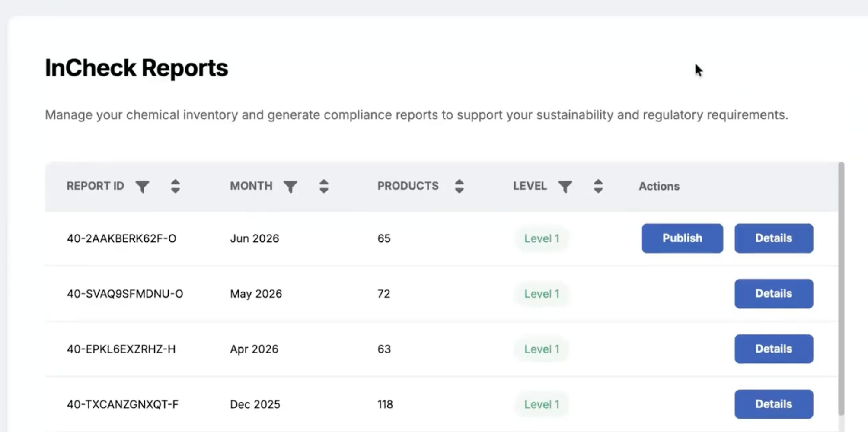Click the Apr 2026 month cell

[x=254, y=349]
